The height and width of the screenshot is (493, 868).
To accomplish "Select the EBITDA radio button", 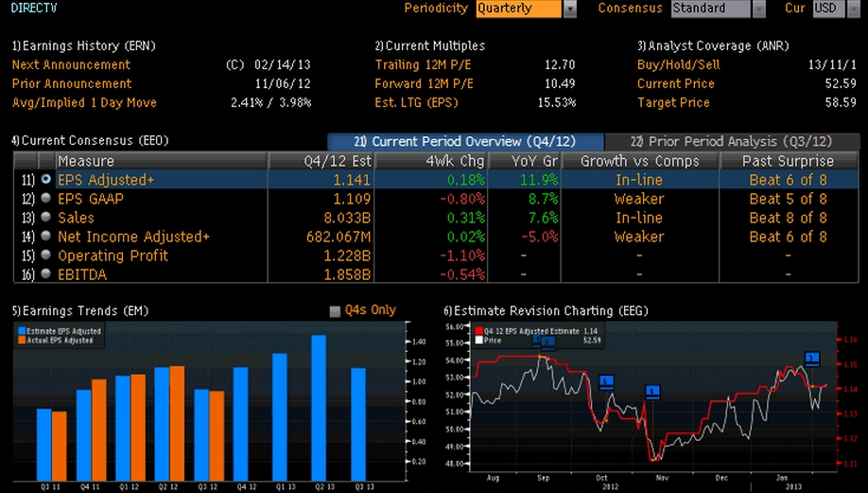I will [x=46, y=273].
